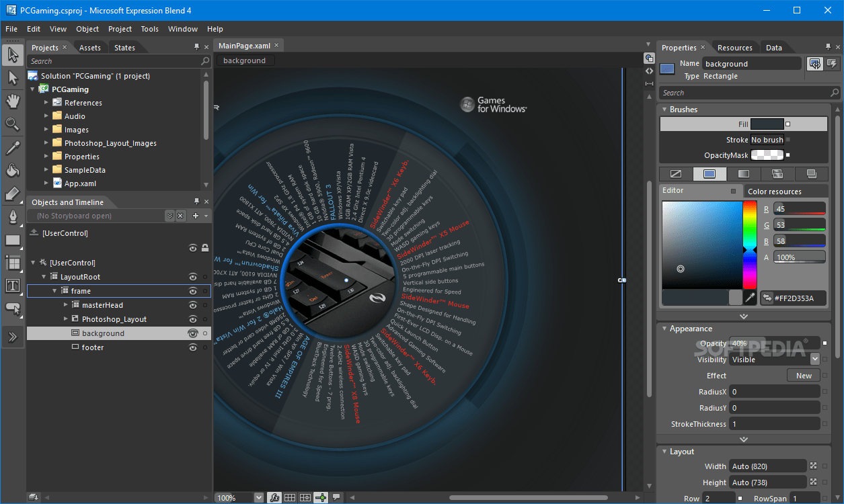Screen dimensions: 844x504
Task: Open the zoom percentage dropdown
Action: [x=259, y=497]
